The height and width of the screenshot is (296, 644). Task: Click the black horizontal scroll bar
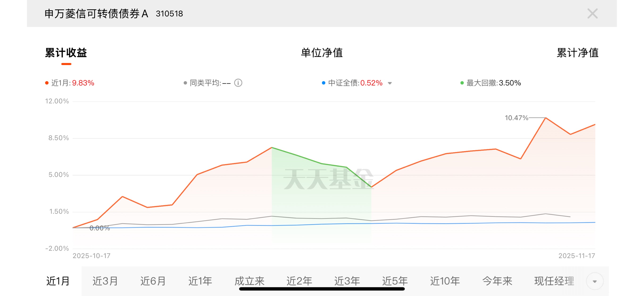pyautogui.click(x=321, y=289)
